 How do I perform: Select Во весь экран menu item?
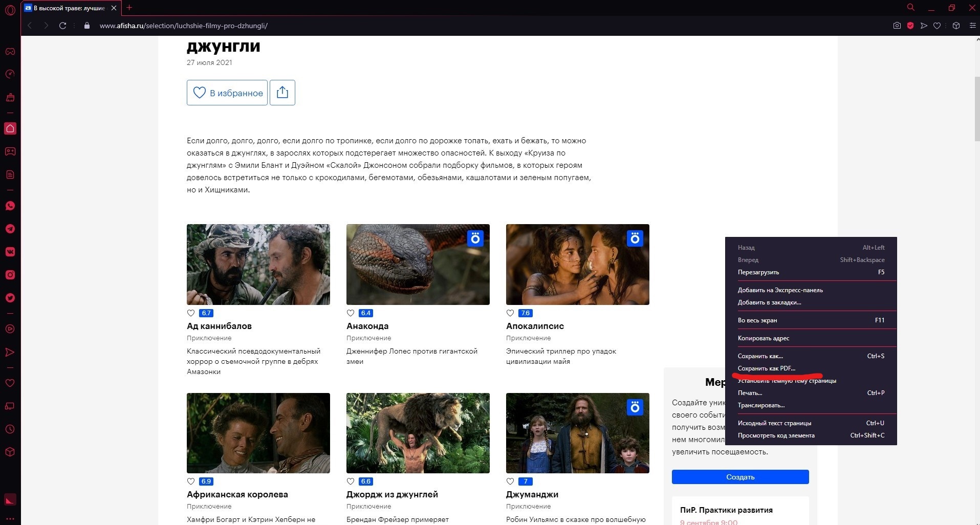pyautogui.click(x=811, y=320)
